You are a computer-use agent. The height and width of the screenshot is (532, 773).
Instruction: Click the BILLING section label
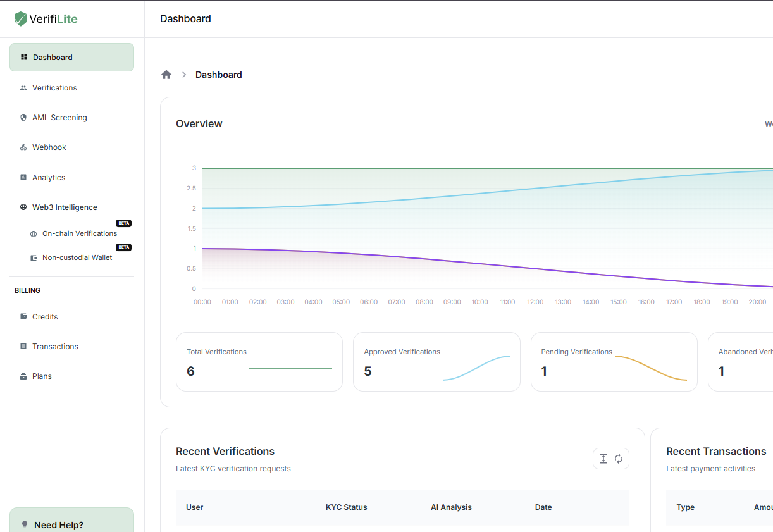click(x=27, y=291)
